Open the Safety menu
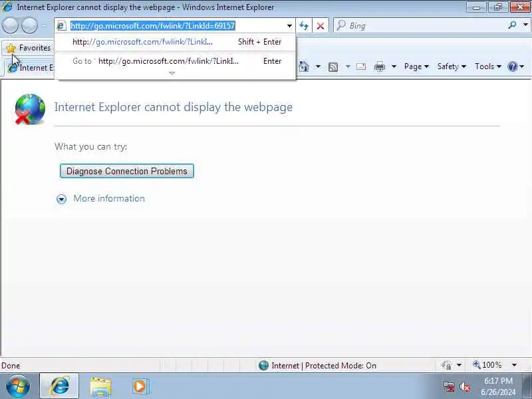 click(452, 66)
